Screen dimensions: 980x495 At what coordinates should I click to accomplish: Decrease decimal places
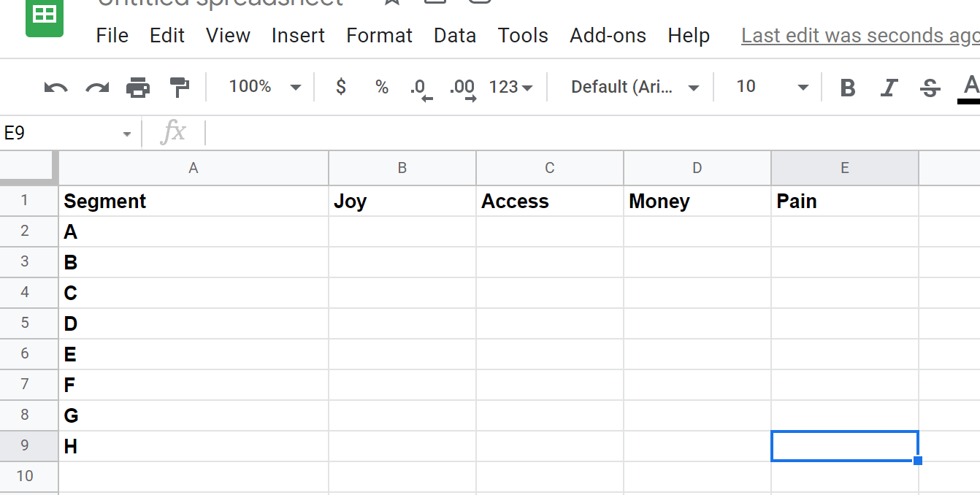point(421,88)
